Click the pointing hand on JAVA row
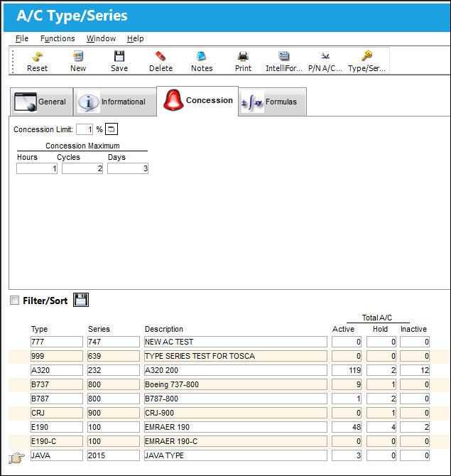The height and width of the screenshot is (476, 451). coord(16,458)
